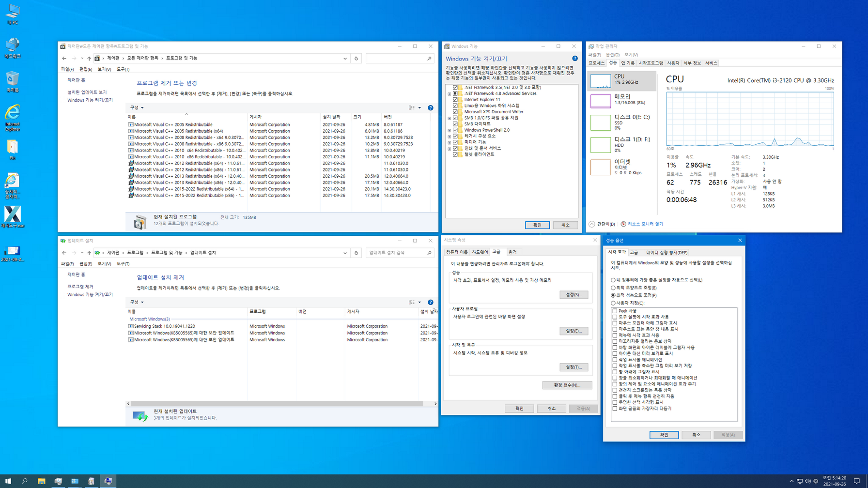868x488 pixels.
Task: Open 도구(T) menu in Programs and Features
Action: [123, 69]
